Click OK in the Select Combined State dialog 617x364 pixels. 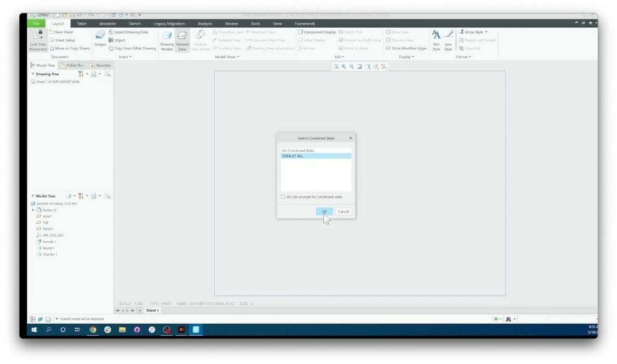pyautogui.click(x=323, y=212)
